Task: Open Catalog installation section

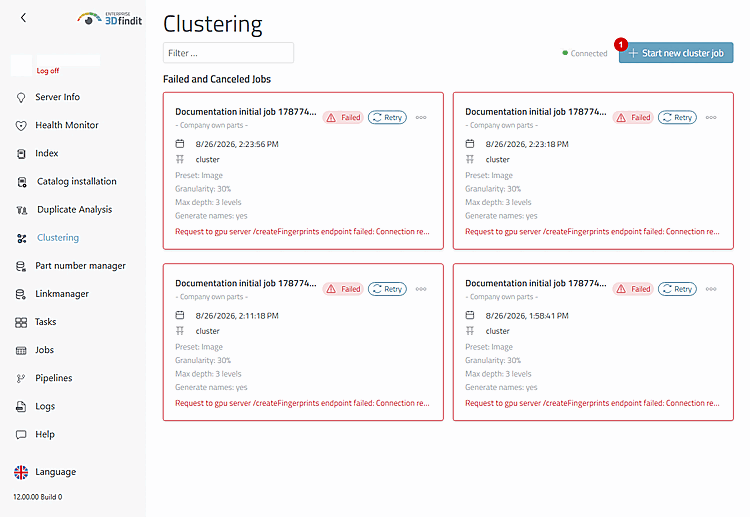Action: pos(77,182)
